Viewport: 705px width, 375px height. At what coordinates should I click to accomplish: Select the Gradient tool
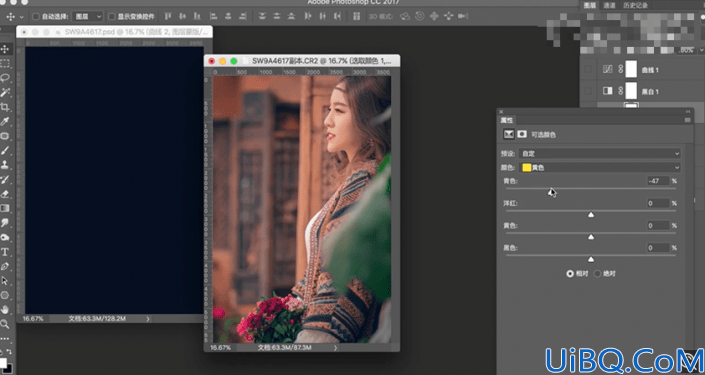5,208
